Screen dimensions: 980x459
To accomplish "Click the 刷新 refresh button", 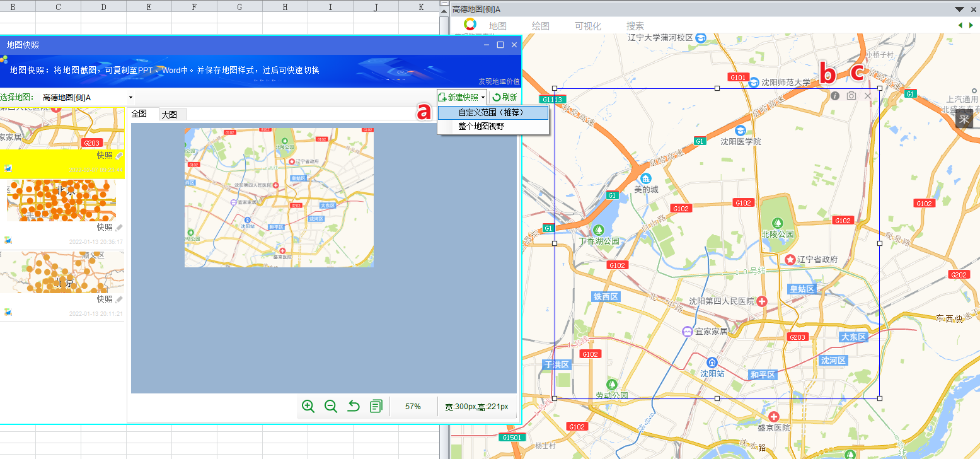I will point(505,98).
